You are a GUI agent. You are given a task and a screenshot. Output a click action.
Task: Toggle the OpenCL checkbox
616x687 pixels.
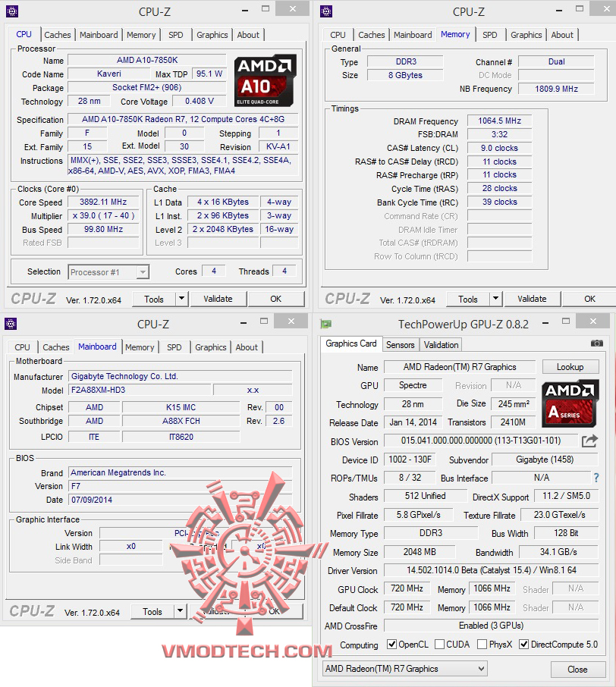391,644
